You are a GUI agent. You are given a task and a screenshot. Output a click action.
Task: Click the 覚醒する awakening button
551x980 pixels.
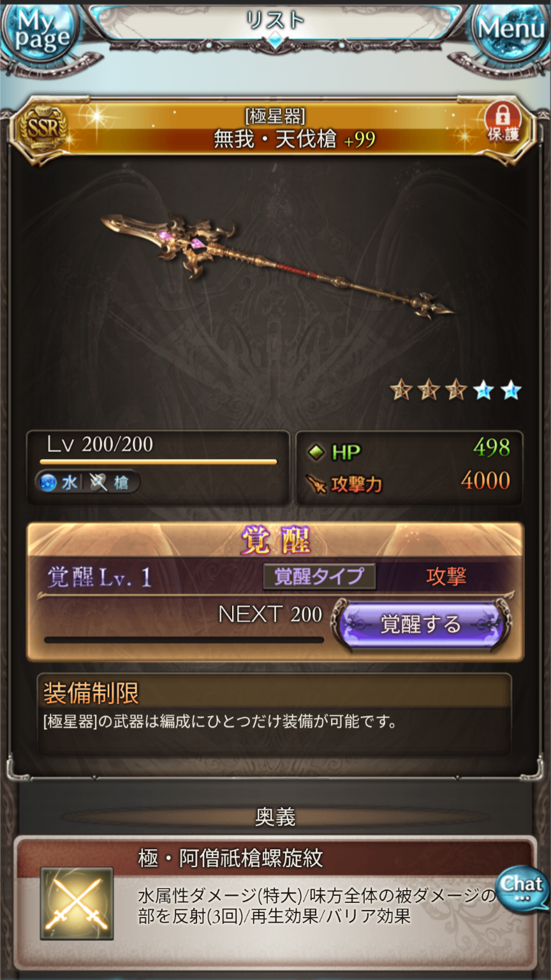point(421,624)
